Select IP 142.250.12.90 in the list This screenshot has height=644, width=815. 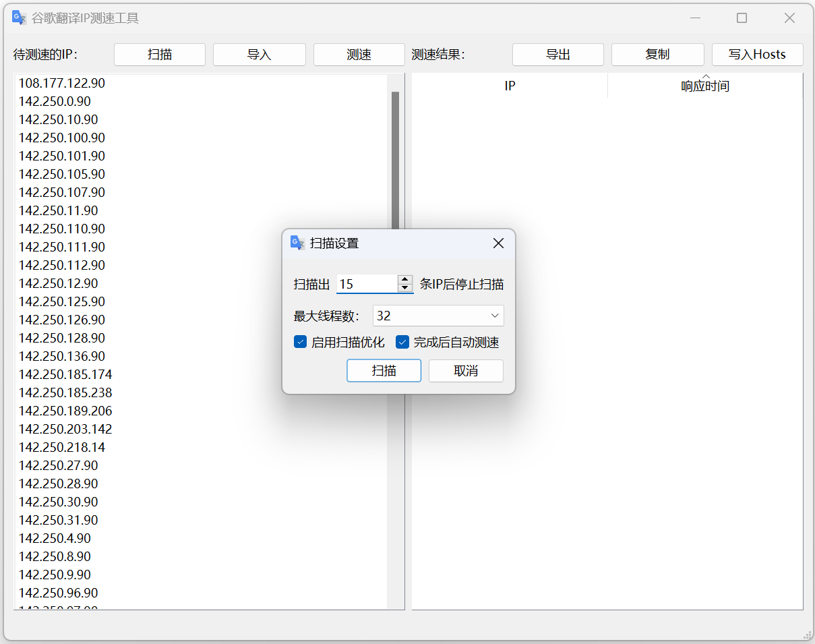click(x=58, y=283)
